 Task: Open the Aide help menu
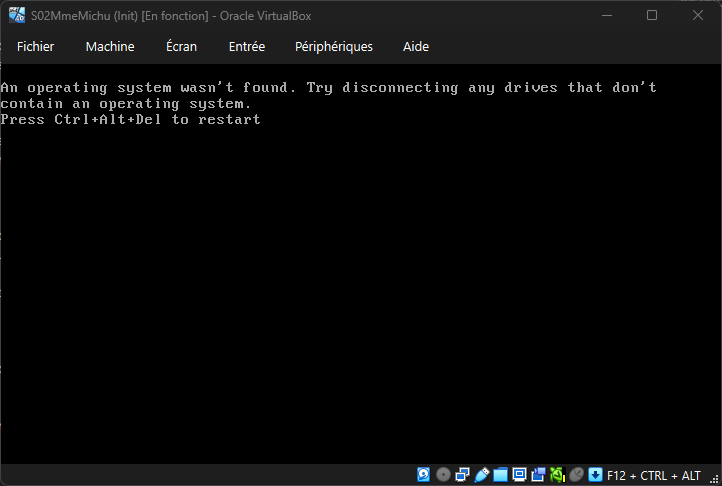tap(416, 47)
